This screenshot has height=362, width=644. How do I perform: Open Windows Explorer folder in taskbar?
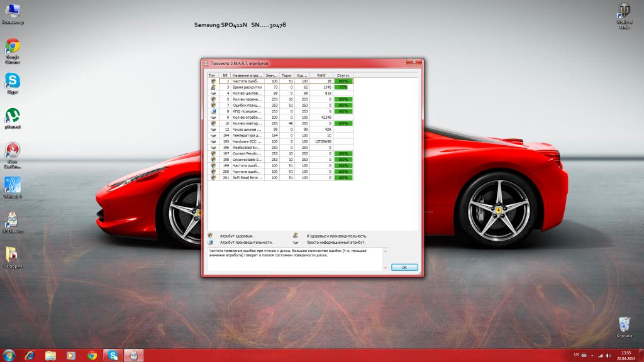point(50,355)
